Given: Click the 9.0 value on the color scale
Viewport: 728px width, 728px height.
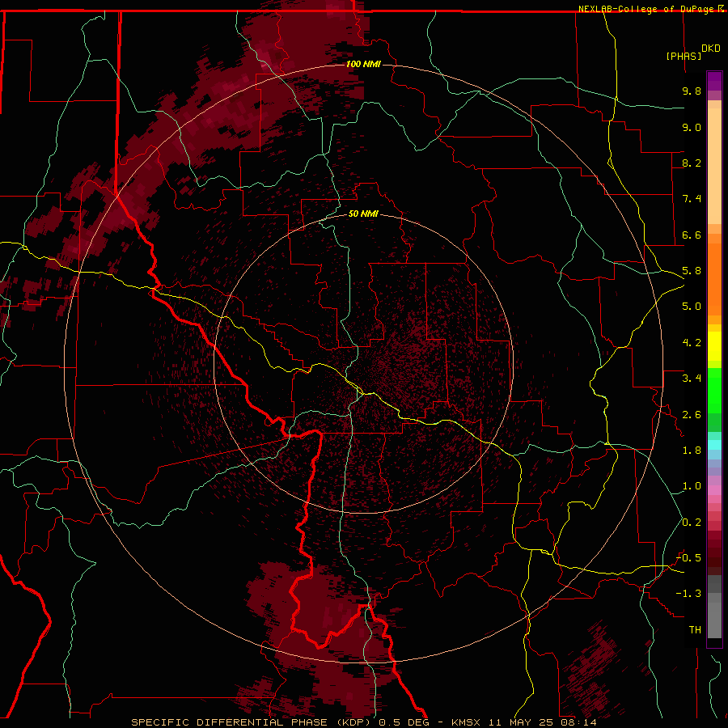Looking at the screenshot, I should pyautogui.click(x=692, y=127).
